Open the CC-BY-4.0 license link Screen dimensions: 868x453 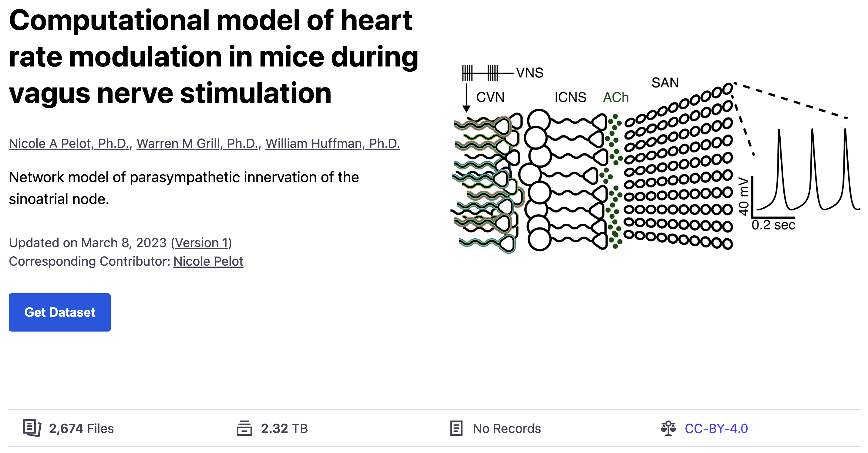(x=716, y=428)
